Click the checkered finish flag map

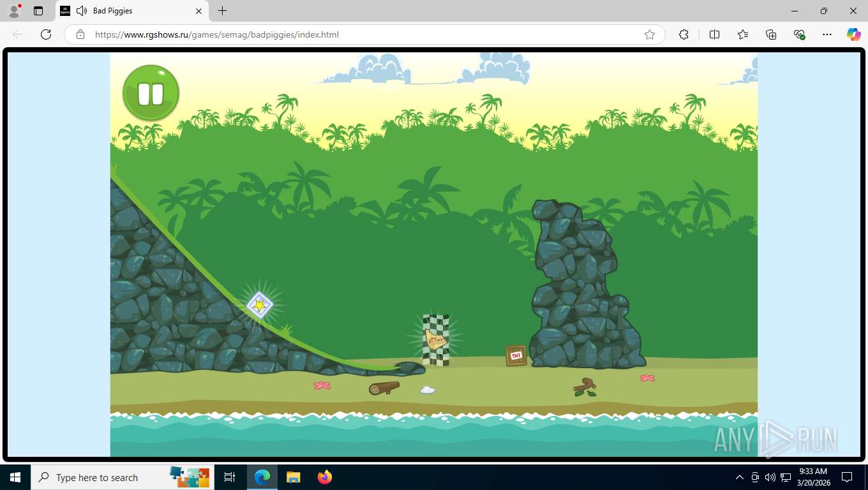(436, 340)
